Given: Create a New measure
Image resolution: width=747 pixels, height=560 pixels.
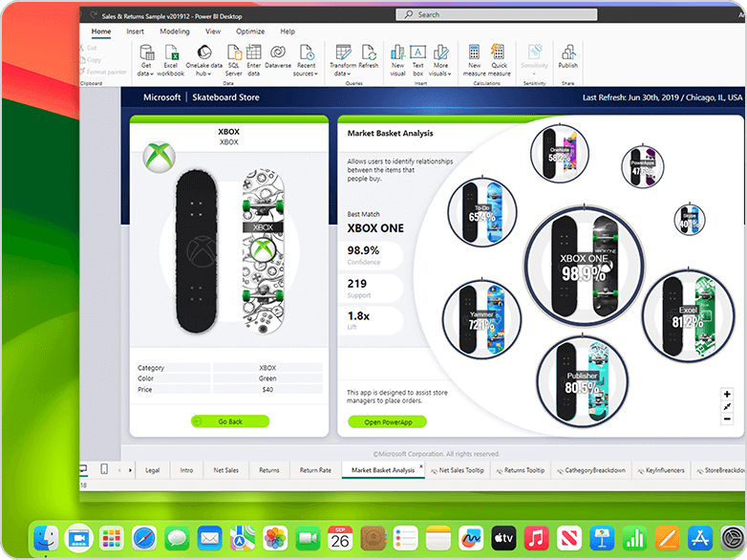Looking at the screenshot, I should point(474,54).
